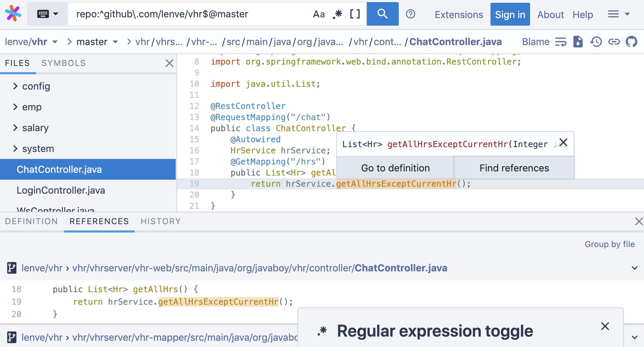644x347 pixels.
Task: Toggle line wrapping icon next to Blame
Action: click(561, 42)
